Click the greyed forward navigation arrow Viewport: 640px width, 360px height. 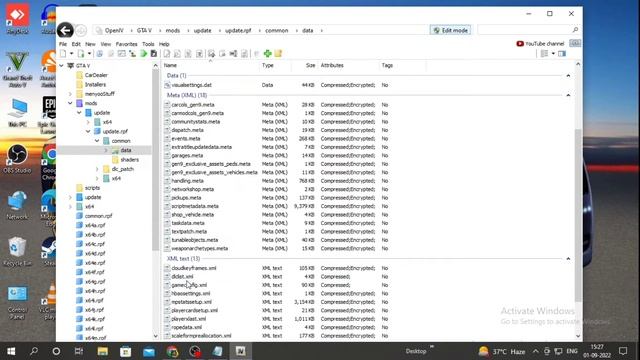point(81,30)
